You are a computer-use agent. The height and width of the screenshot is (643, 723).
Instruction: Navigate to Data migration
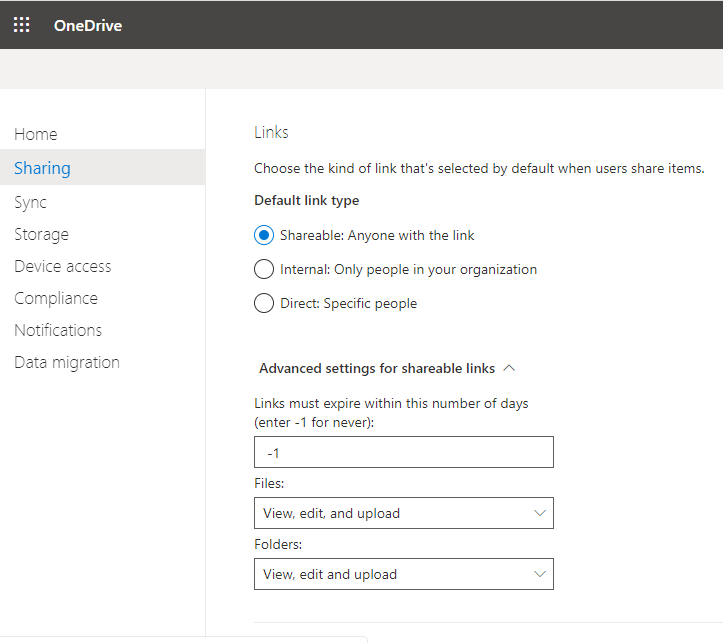67,362
